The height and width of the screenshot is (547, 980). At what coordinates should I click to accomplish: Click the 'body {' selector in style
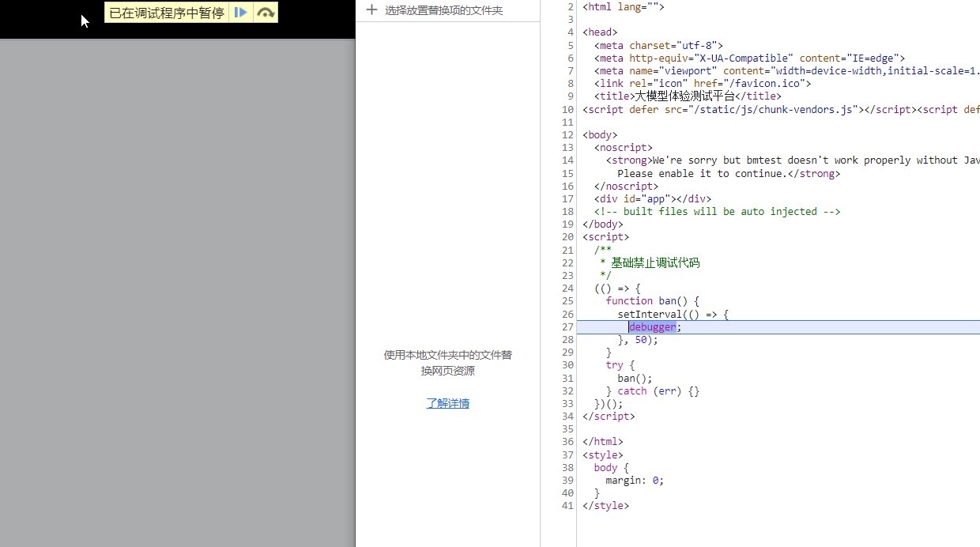pyautogui.click(x=612, y=467)
